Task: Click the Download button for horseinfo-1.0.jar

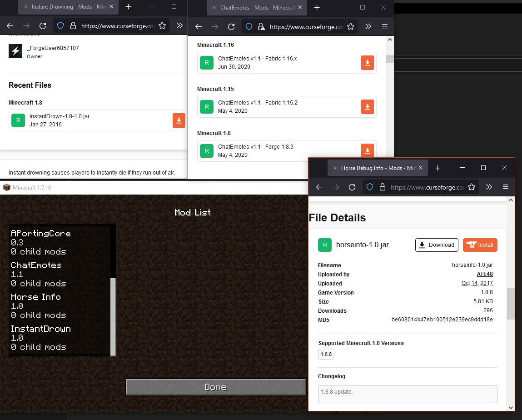Action: coord(437,245)
